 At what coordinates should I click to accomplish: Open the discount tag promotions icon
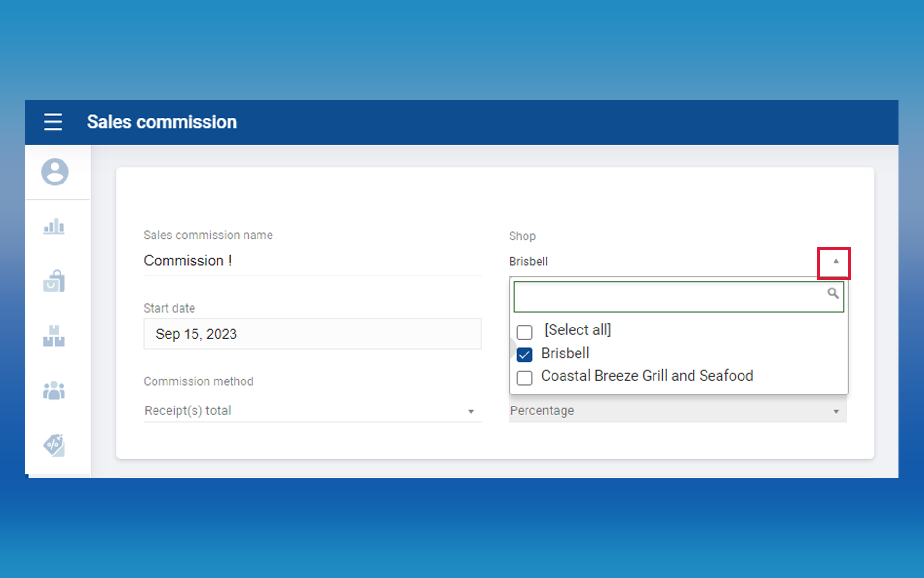point(54,446)
